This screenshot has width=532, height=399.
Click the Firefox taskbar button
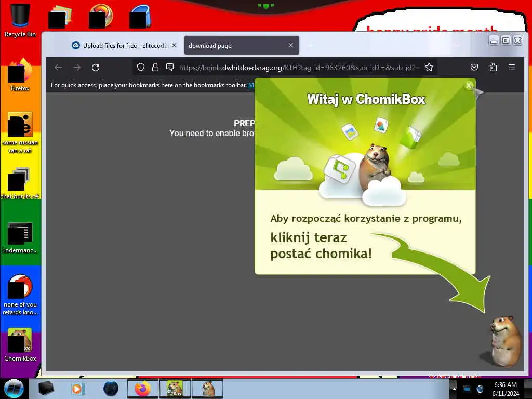tap(143, 389)
